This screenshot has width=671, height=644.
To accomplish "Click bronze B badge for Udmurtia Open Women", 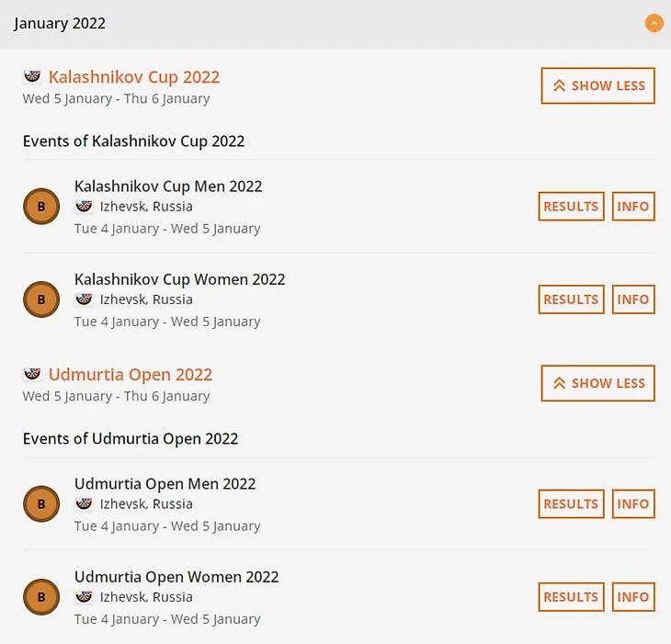I will pyautogui.click(x=41, y=597).
